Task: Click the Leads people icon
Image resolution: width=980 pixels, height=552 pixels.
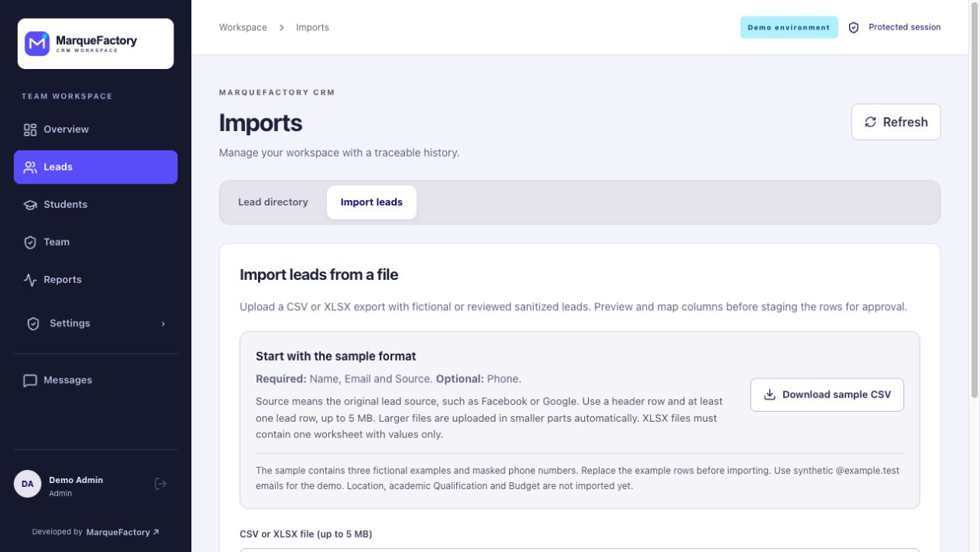Action: coord(30,167)
